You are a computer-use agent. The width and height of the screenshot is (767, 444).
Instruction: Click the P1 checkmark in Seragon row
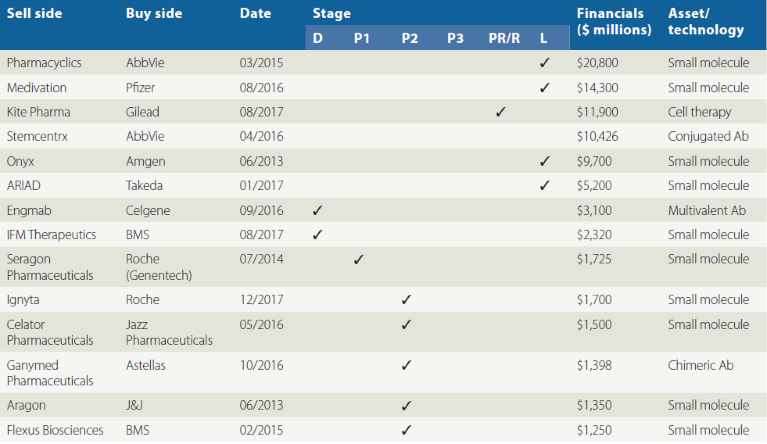point(358,260)
